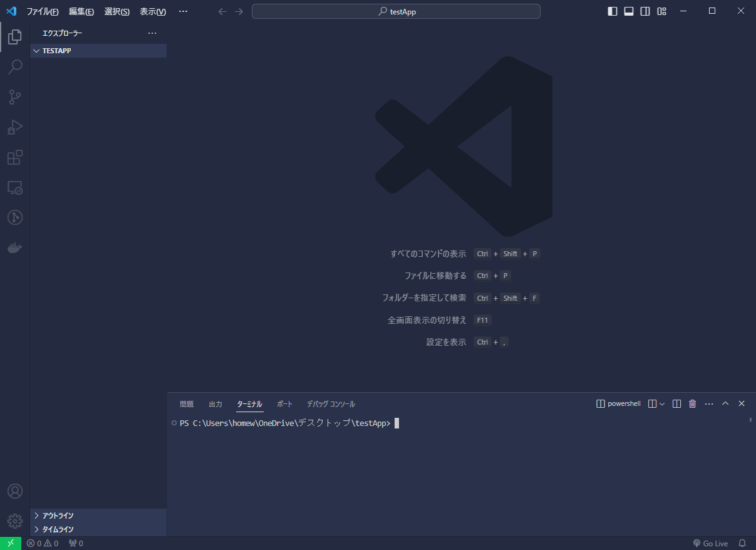The image size is (756, 550).
Task: Split the terminal pane
Action: tap(676, 403)
